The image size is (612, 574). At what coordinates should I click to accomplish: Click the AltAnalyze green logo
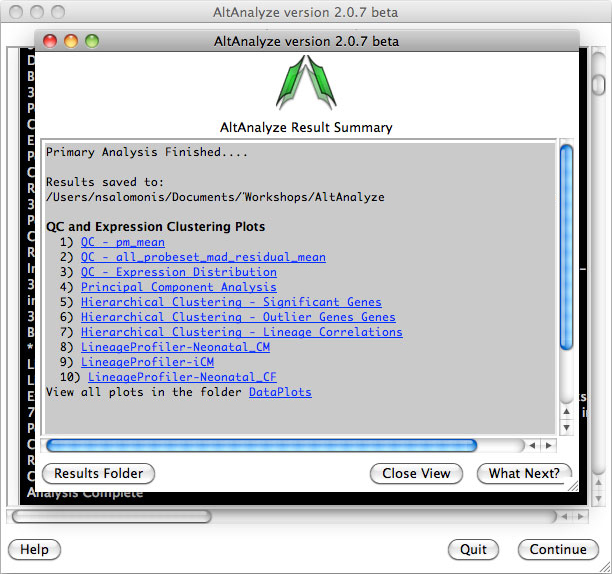(x=306, y=84)
